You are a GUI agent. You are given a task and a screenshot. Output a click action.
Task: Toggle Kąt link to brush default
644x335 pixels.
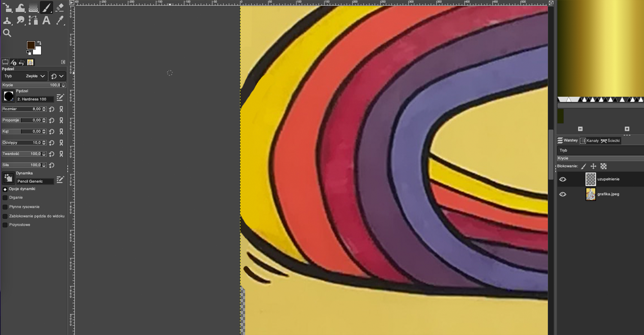click(x=61, y=132)
